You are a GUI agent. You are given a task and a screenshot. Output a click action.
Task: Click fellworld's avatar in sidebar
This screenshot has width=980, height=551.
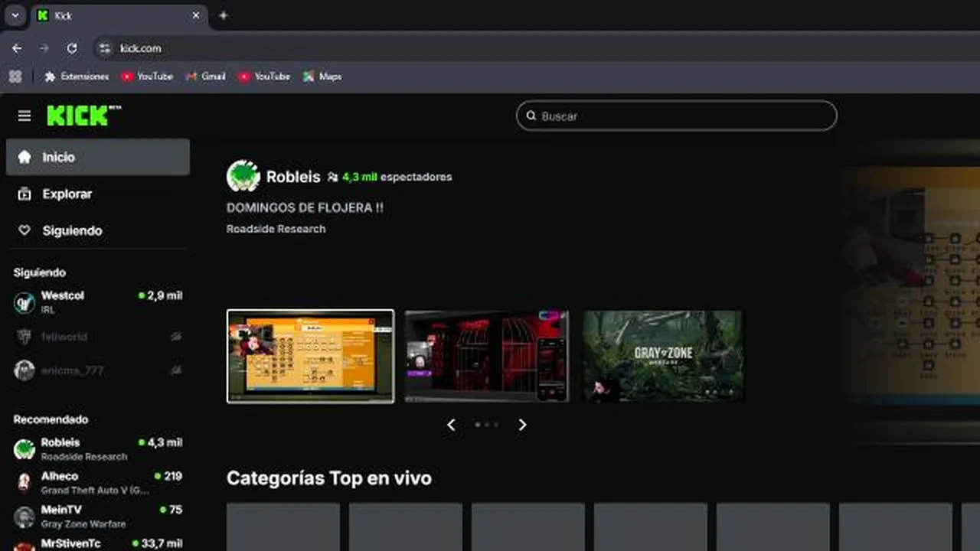(24, 337)
